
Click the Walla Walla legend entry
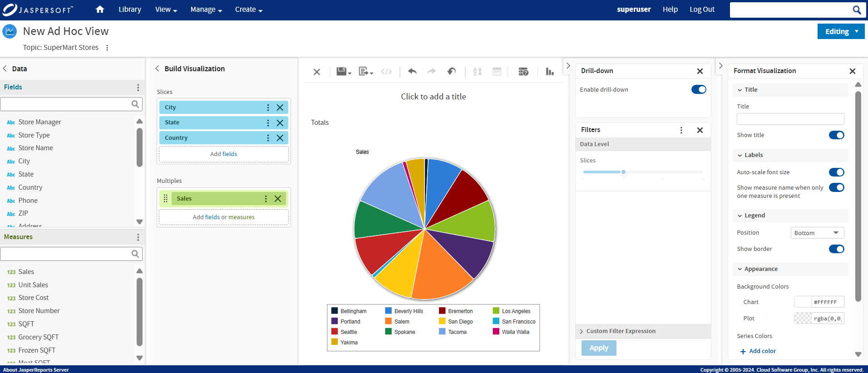511,332
